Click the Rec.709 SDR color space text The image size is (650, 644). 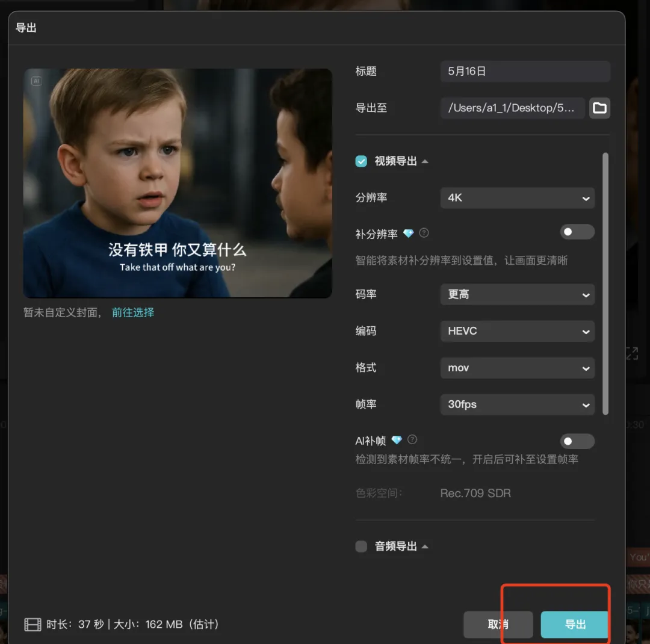click(x=475, y=493)
